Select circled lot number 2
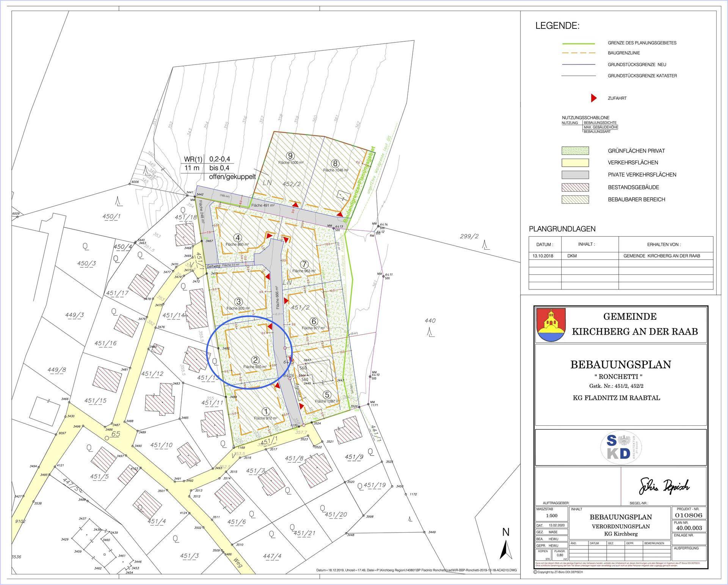Image resolution: width=728 pixels, height=585 pixels. pyautogui.click(x=256, y=360)
